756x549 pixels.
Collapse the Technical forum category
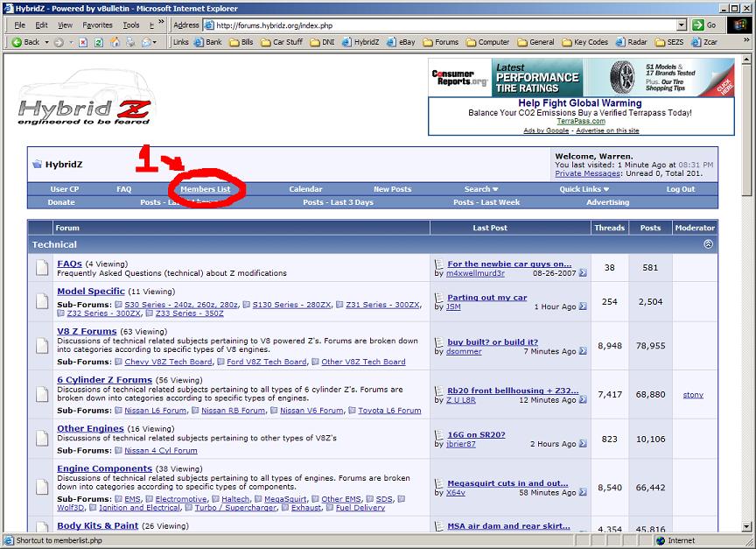coord(708,244)
